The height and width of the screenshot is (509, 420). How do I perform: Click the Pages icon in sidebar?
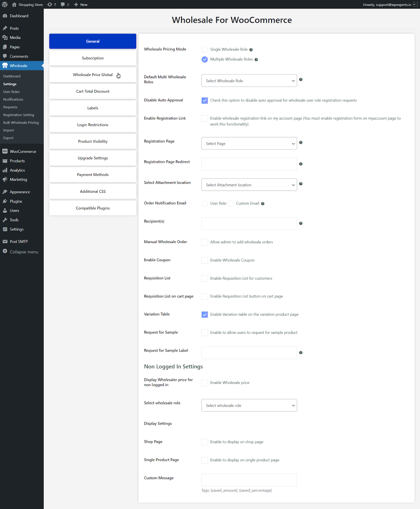tap(5, 47)
